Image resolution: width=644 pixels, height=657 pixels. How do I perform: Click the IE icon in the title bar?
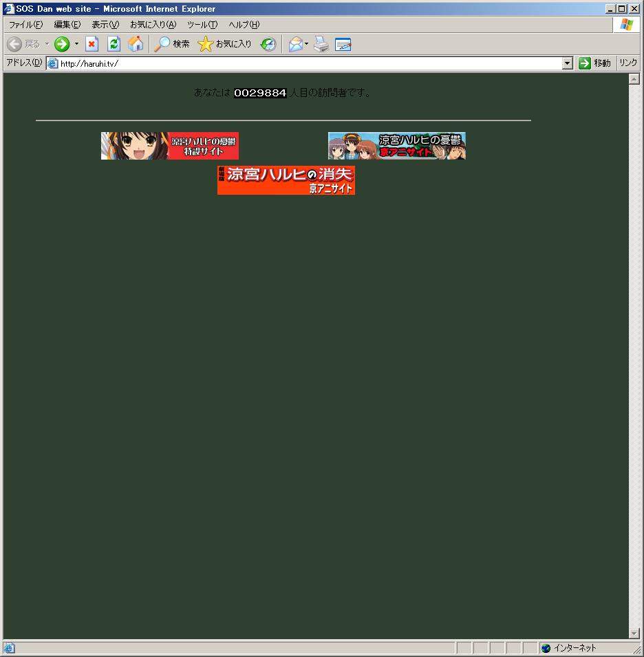9,8
